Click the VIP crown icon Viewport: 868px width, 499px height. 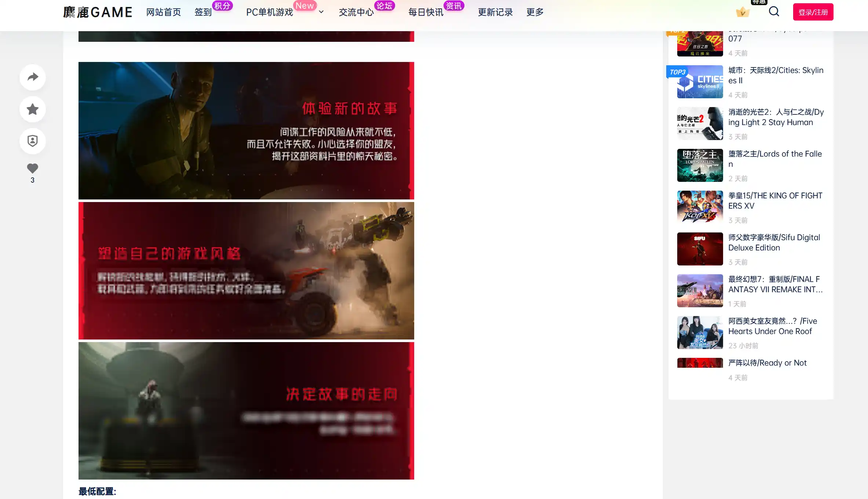tap(743, 12)
